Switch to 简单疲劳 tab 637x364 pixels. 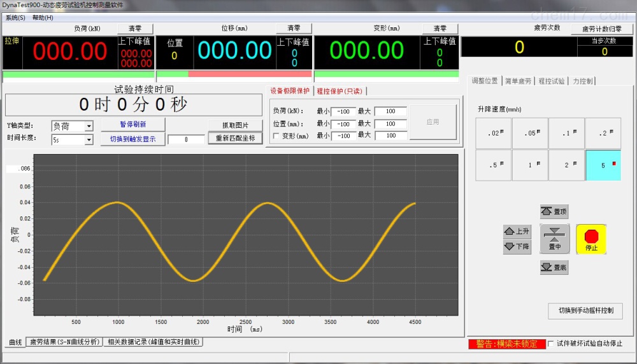click(518, 81)
